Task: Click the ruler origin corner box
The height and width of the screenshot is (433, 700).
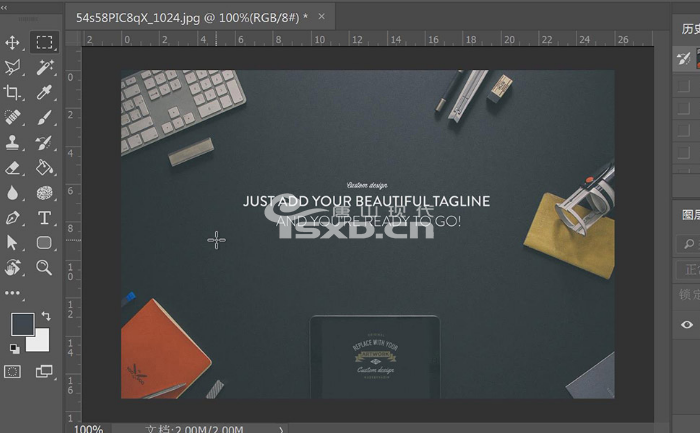Action: [73, 39]
